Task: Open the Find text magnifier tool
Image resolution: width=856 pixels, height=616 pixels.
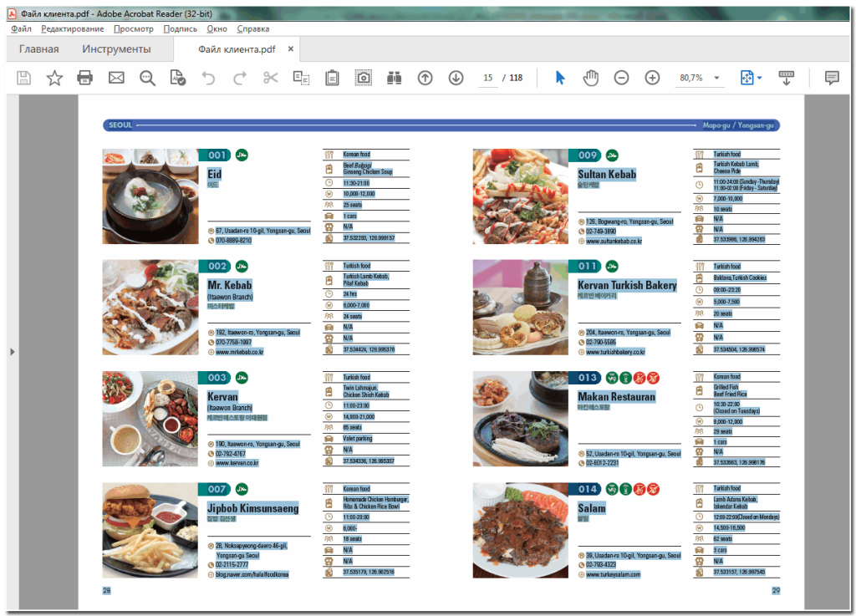Action: coord(147,78)
